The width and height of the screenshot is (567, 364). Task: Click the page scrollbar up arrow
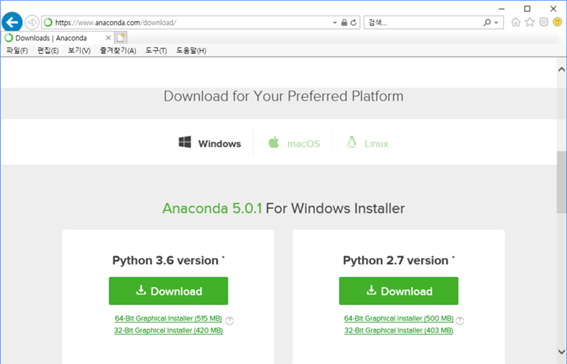[x=561, y=69]
